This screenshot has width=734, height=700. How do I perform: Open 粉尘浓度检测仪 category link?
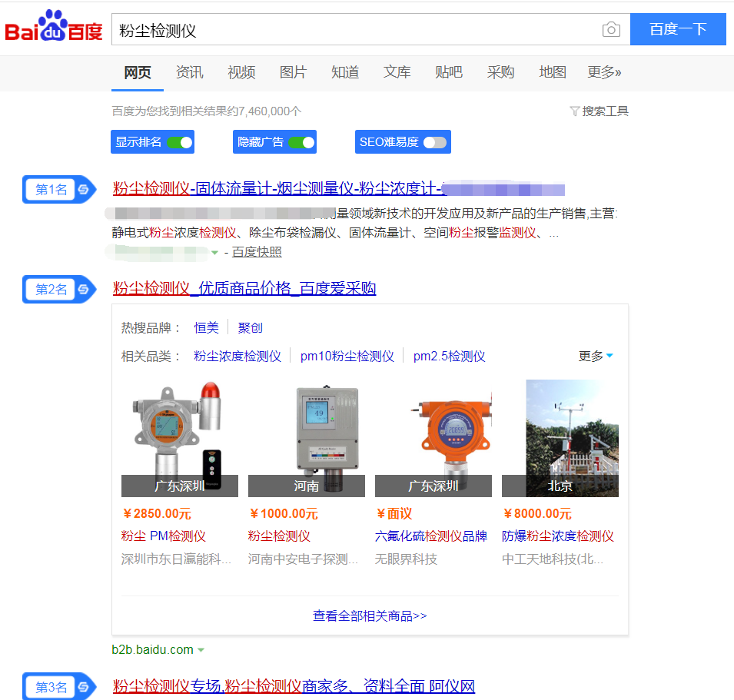(x=237, y=356)
